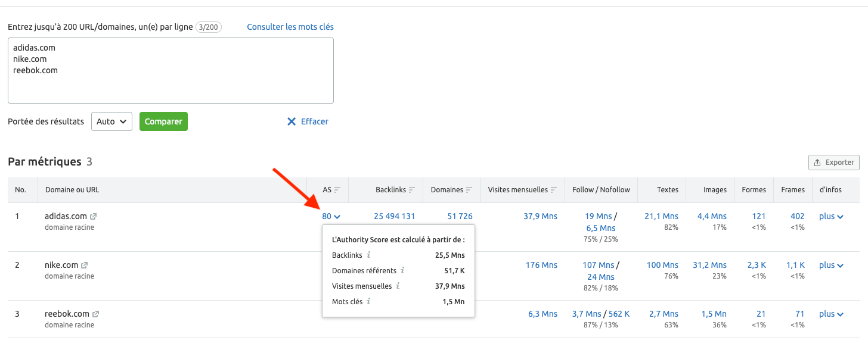Click adidas.com images 4,4 Mns
Image resolution: width=868 pixels, height=356 pixels.
click(712, 216)
